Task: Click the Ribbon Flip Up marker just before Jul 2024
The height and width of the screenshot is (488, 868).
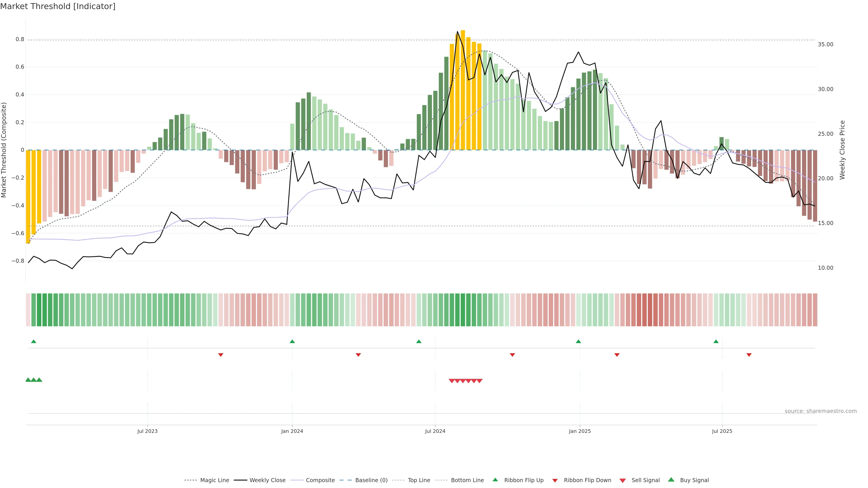Action: point(419,342)
